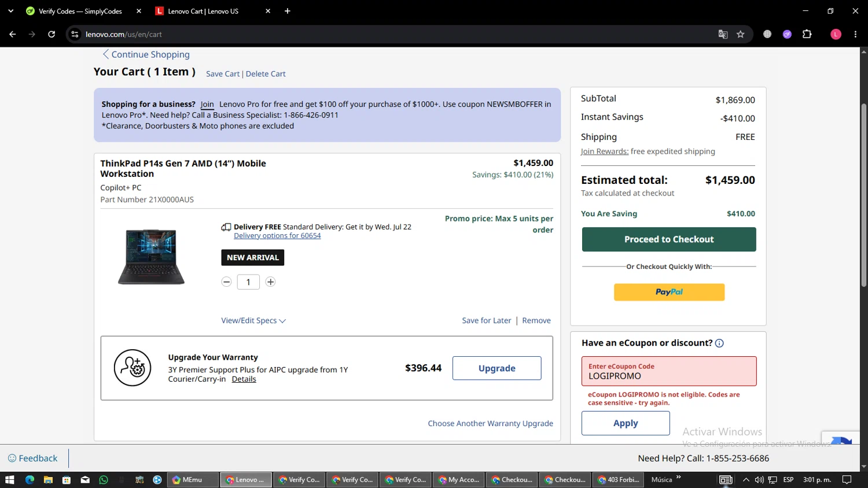Image resolution: width=868 pixels, height=488 pixels.
Task: Switch to My Acco... Chrome taskbar window
Action: coord(459,480)
